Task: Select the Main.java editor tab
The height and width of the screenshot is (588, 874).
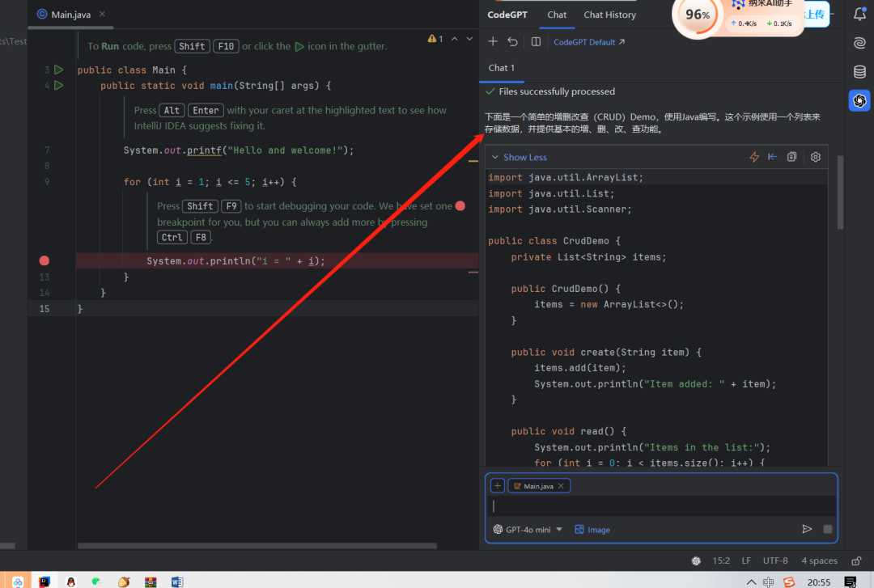Action: coord(70,15)
